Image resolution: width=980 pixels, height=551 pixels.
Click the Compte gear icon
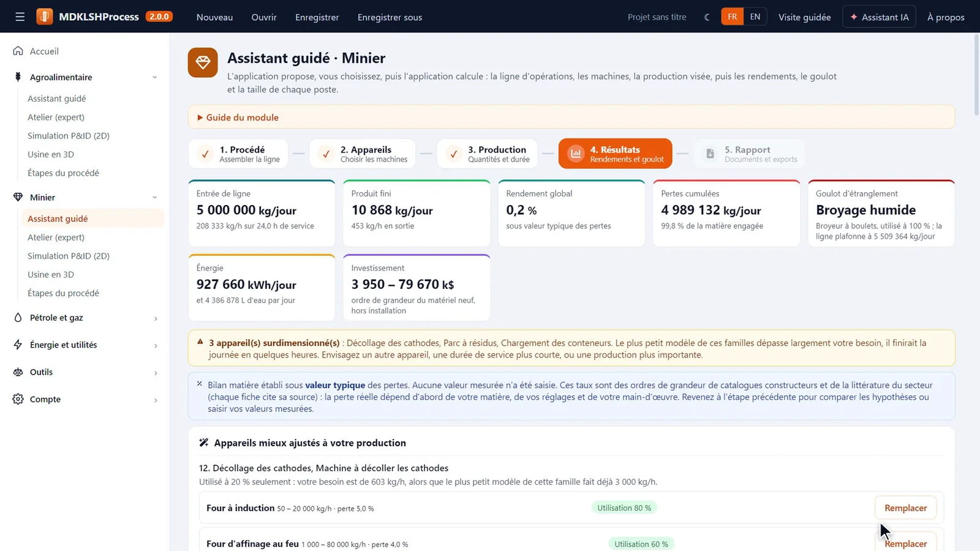18,399
